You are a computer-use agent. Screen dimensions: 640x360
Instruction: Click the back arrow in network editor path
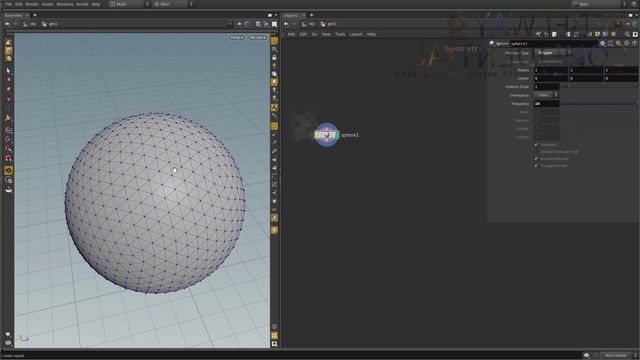click(286, 24)
